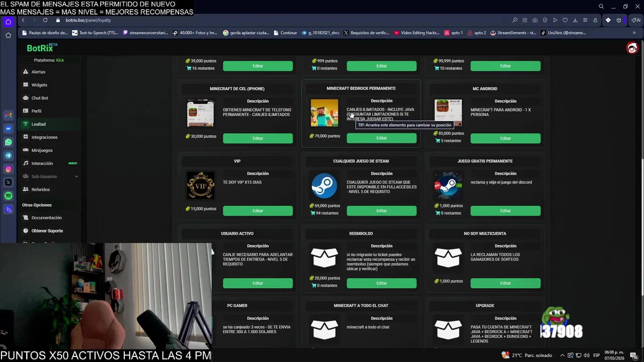This screenshot has height=362, width=644.
Task: Click the MC Android reward thumbnail
Action: [448, 113]
